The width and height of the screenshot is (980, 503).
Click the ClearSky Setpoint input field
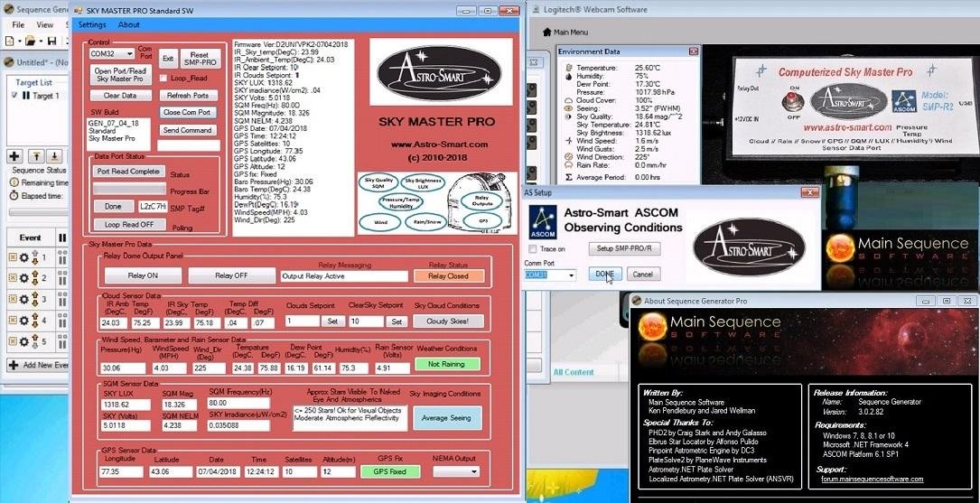(x=366, y=321)
